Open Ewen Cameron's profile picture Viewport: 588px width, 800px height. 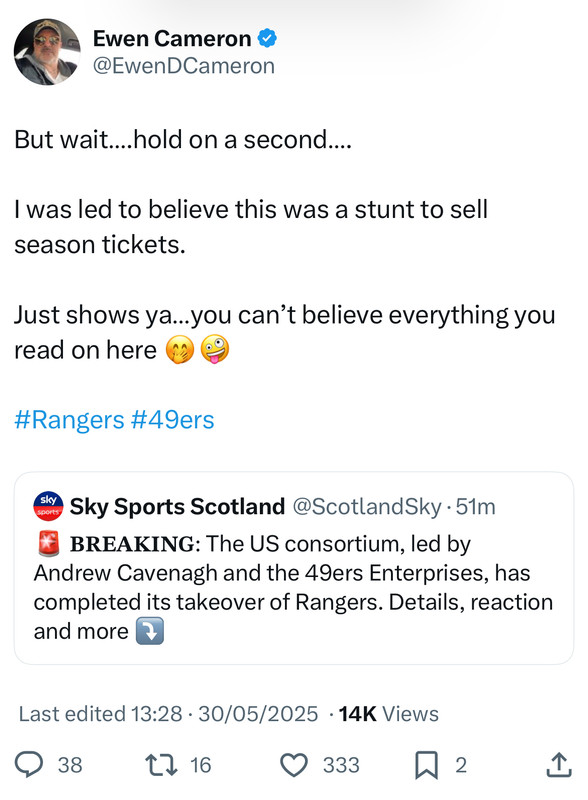47,52
